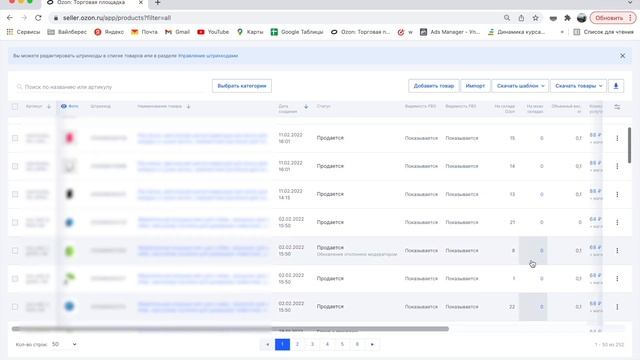Go to page 4 of the product list
The height and width of the screenshot is (360, 640).
327,344
